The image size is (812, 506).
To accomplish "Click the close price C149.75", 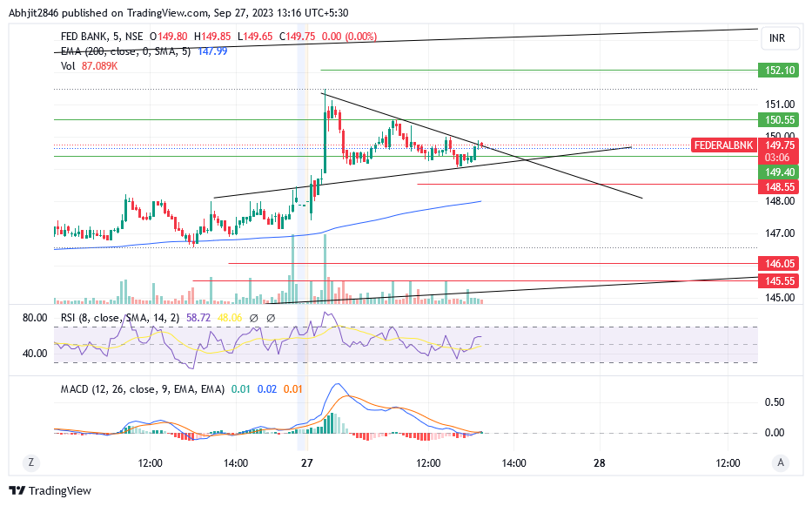I will (298, 37).
